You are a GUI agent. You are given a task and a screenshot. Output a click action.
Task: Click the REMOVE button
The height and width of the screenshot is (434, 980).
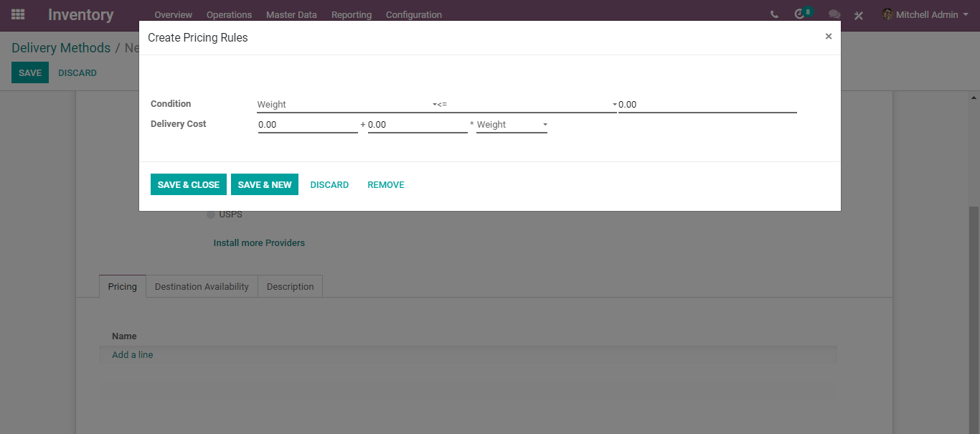point(386,184)
